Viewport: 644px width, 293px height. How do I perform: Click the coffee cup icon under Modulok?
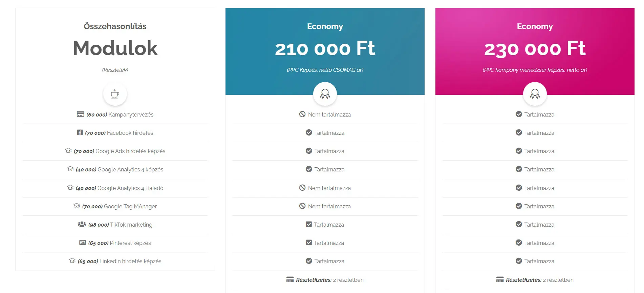click(115, 94)
